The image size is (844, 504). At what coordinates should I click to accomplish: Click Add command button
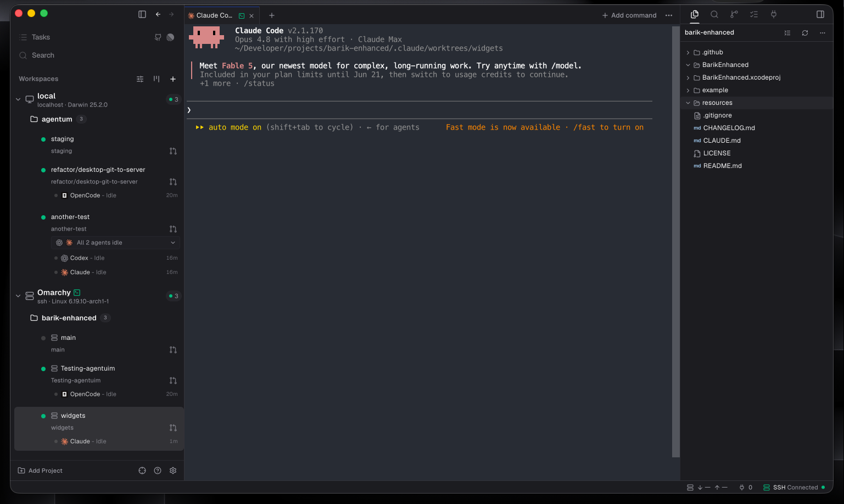click(x=629, y=15)
